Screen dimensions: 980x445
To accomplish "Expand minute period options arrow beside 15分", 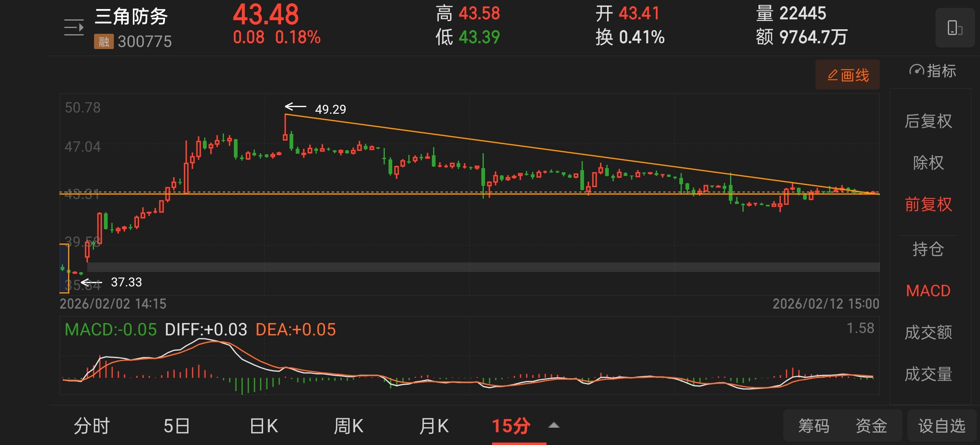I will tap(554, 425).
